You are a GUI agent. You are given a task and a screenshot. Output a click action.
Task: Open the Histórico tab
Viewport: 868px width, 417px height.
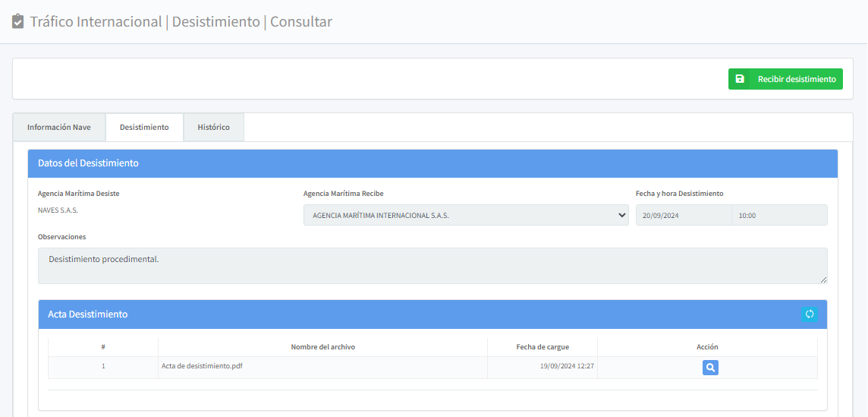pyautogui.click(x=213, y=128)
